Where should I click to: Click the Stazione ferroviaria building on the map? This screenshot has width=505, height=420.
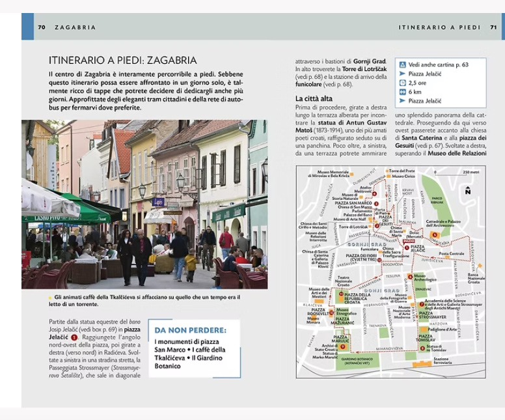(422, 364)
